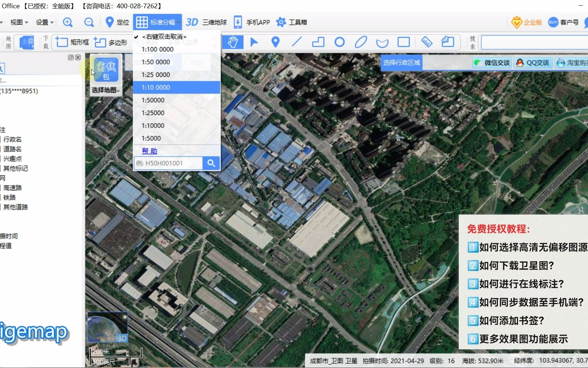The image size is (588, 368).
Task: Click the sheet number input field
Action: click(168, 163)
